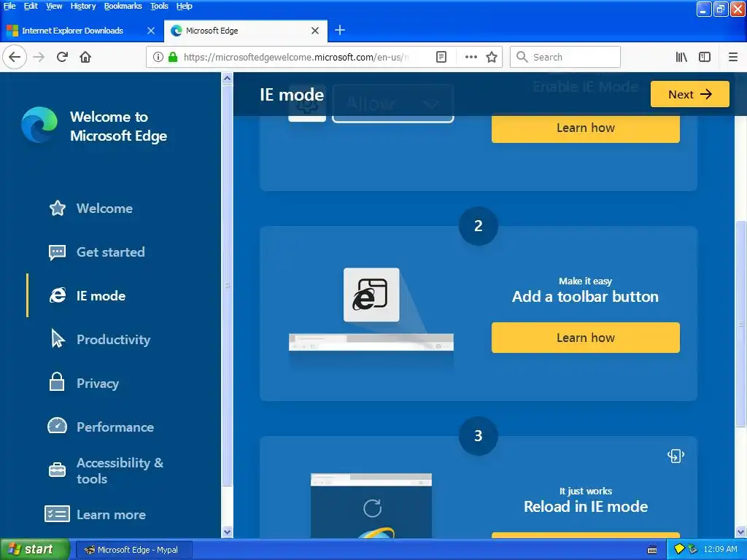Open the View menu
Image resolution: width=747 pixels, height=560 pixels.
pos(54,6)
